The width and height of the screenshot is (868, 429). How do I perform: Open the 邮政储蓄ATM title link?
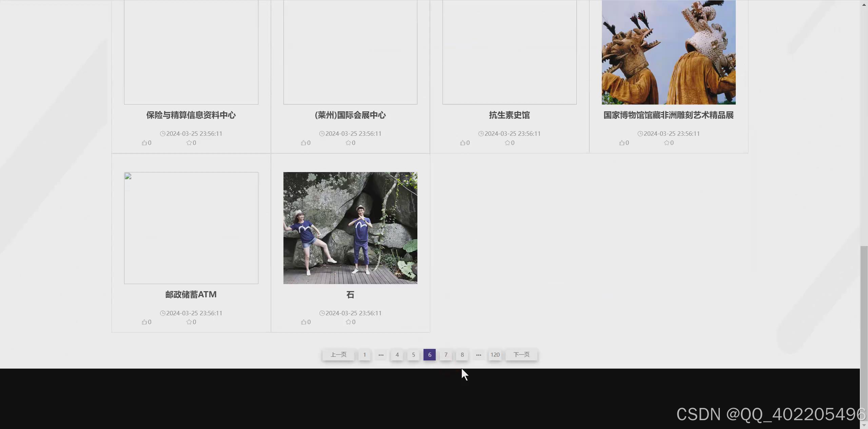tap(191, 295)
